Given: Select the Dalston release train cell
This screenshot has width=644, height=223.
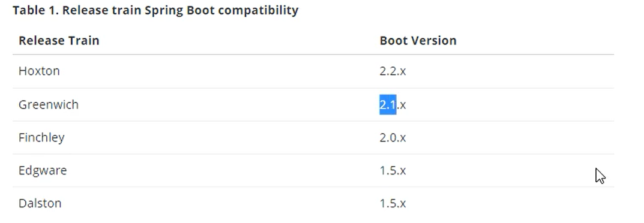Looking at the screenshot, I should click(x=40, y=203).
